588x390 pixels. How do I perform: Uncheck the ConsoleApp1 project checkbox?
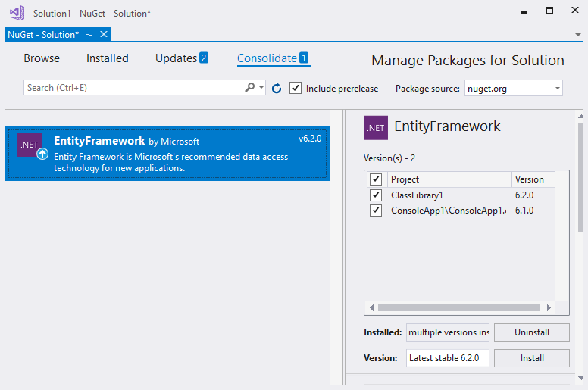coord(376,211)
